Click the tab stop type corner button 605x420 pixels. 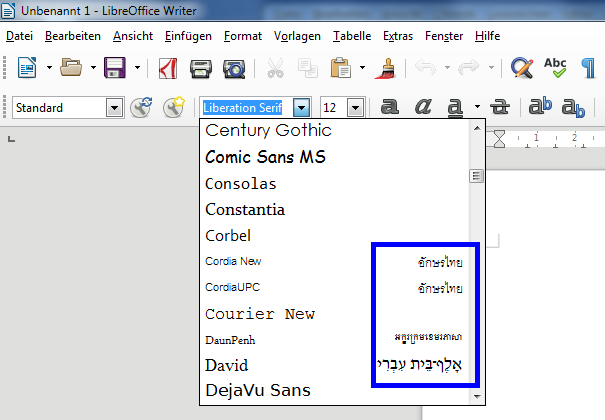point(11,139)
